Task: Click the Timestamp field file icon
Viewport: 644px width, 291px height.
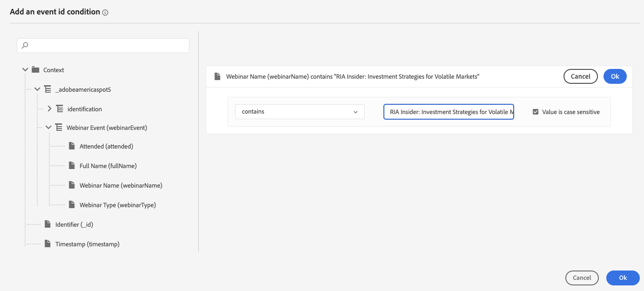Action: pos(47,244)
